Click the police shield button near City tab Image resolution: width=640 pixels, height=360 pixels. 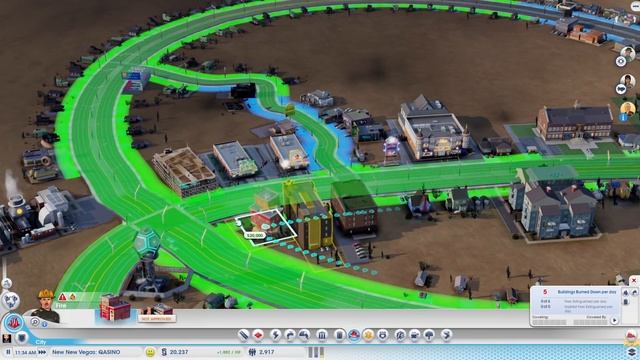point(21,338)
